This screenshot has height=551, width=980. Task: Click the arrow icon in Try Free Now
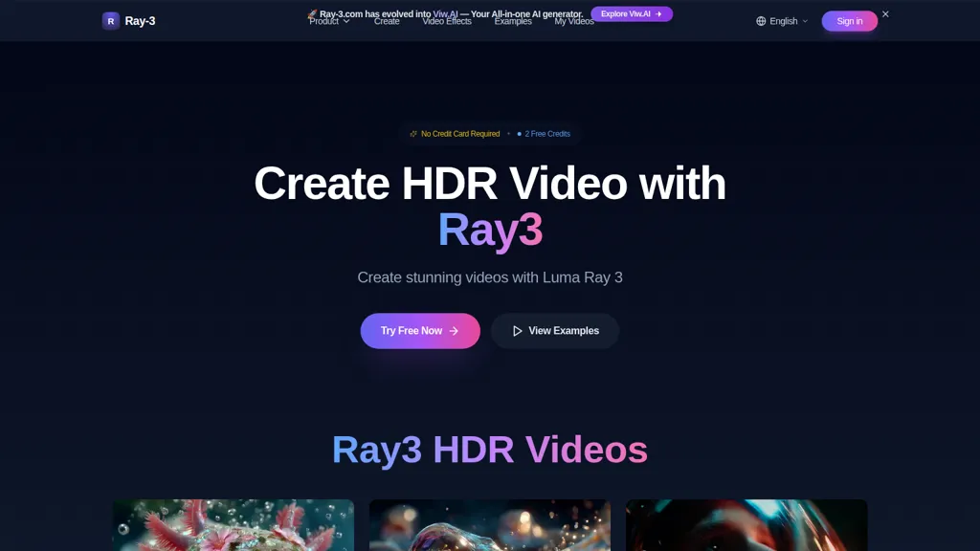454,331
